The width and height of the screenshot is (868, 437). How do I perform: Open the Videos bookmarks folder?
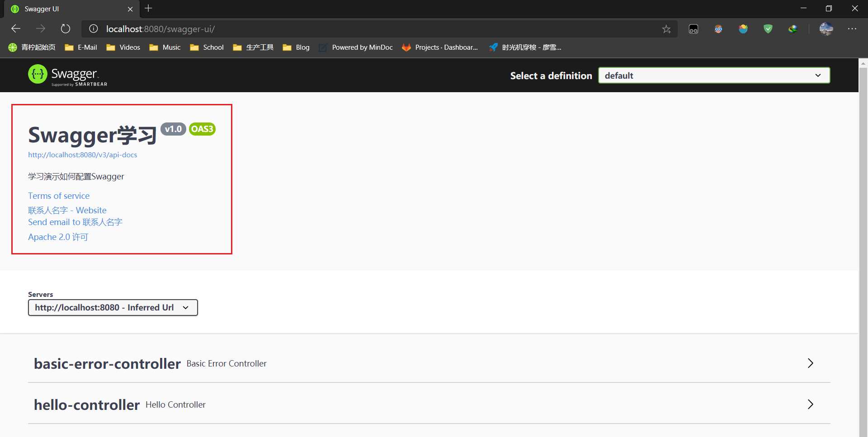123,47
